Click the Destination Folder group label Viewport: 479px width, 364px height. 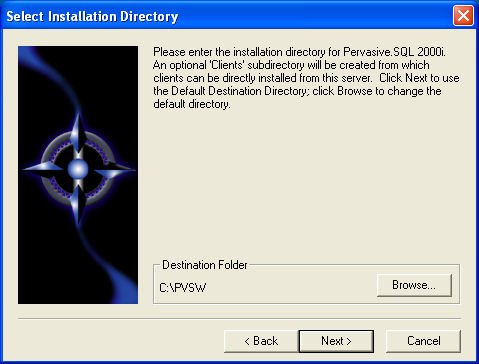point(205,265)
